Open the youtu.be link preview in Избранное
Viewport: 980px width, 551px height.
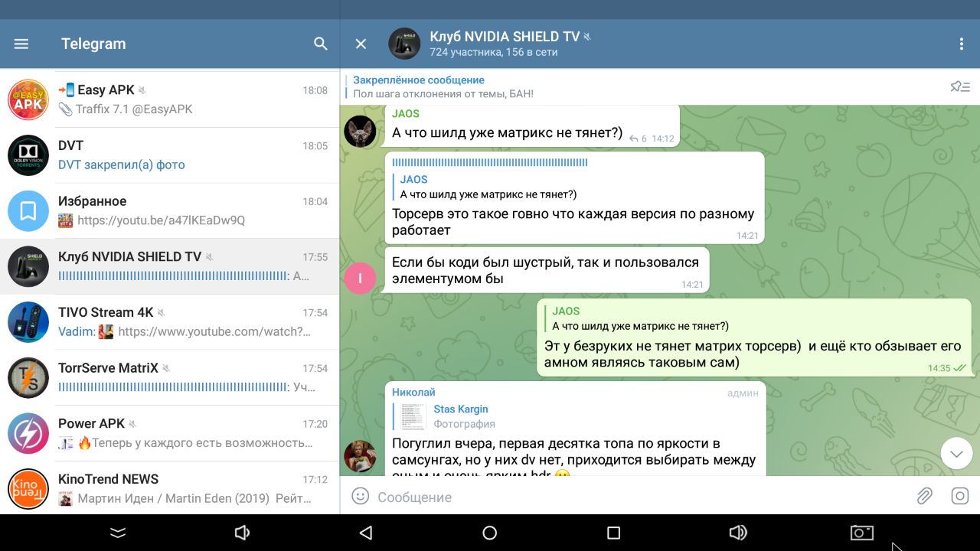click(161, 220)
